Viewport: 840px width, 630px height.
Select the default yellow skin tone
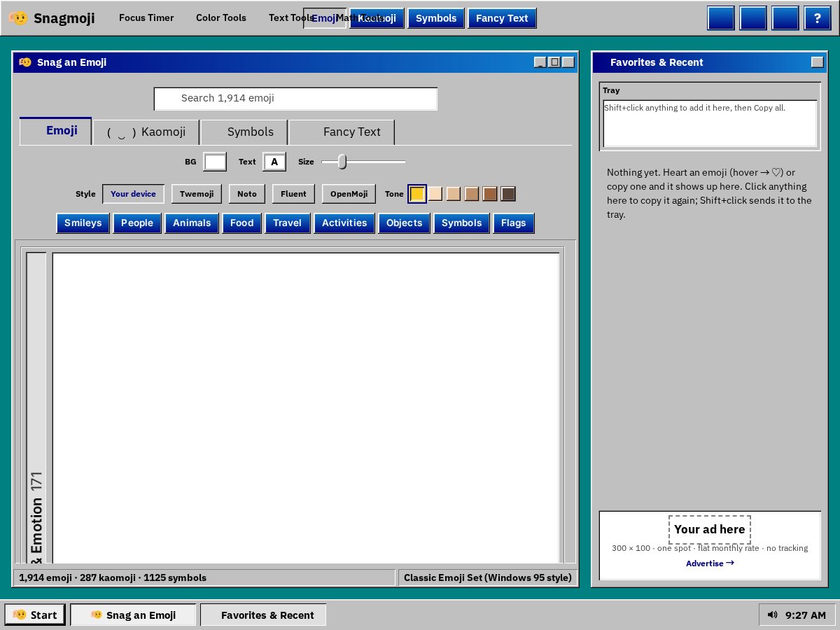pyautogui.click(x=417, y=194)
